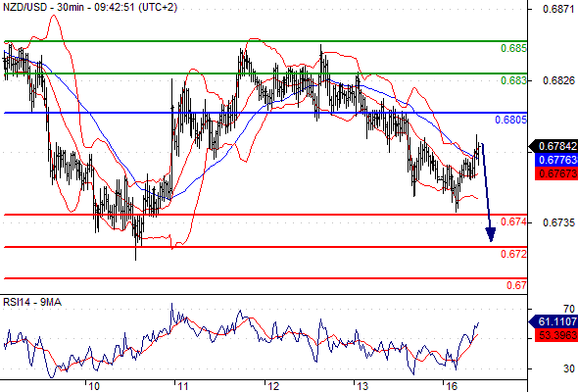Click date marker 11 on time axis
The image size is (578, 392).
[x=183, y=386]
